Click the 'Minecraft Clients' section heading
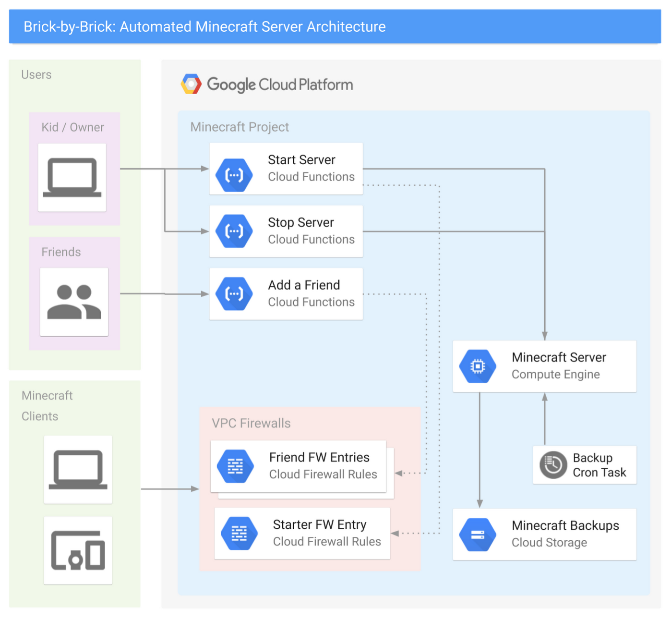The height and width of the screenshot is (620, 672). point(47,406)
